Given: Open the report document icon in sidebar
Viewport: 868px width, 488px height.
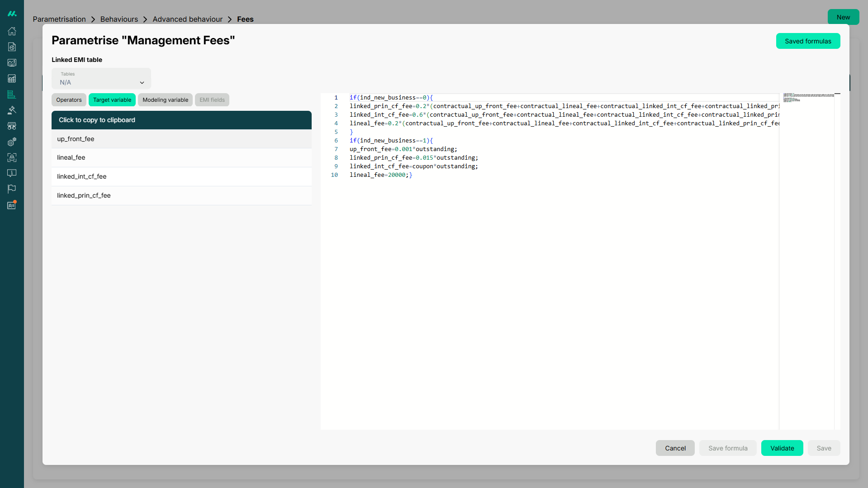Looking at the screenshot, I should click(x=12, y=47).
